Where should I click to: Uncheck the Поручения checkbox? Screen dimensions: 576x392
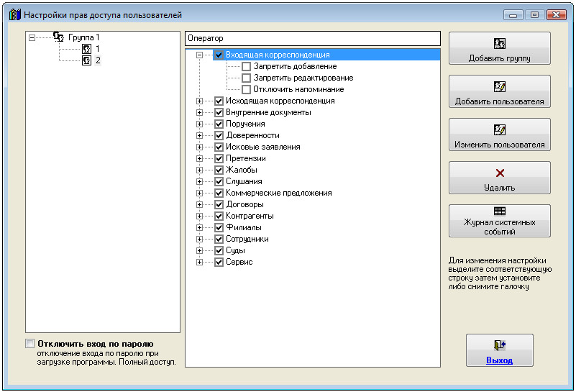point(219,124)
